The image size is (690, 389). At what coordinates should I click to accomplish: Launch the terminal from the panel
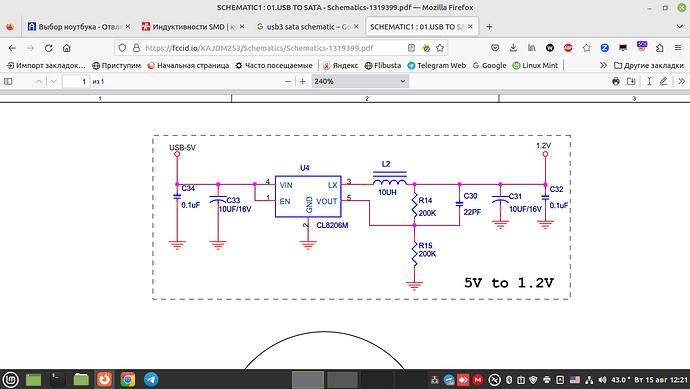click(58, 379)
